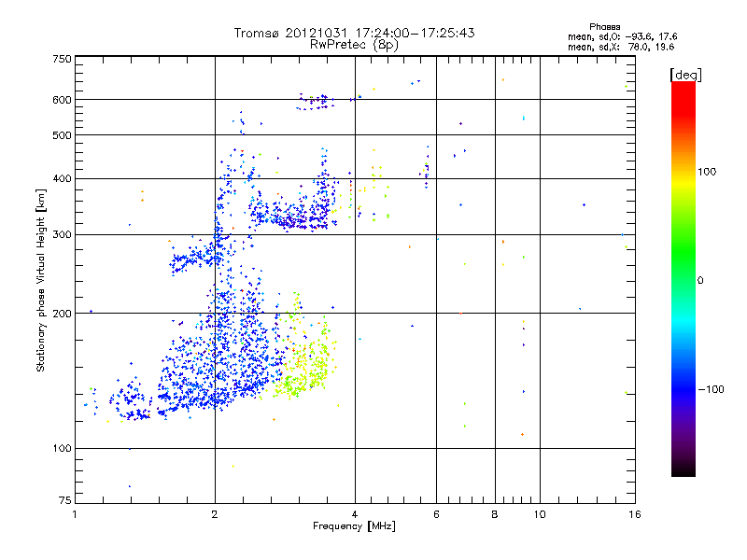Click the x-axis tick label '4'
Image resolution: width=747 pixels, height=560 pixels.
pyautogui.click(x=355, y=514)
